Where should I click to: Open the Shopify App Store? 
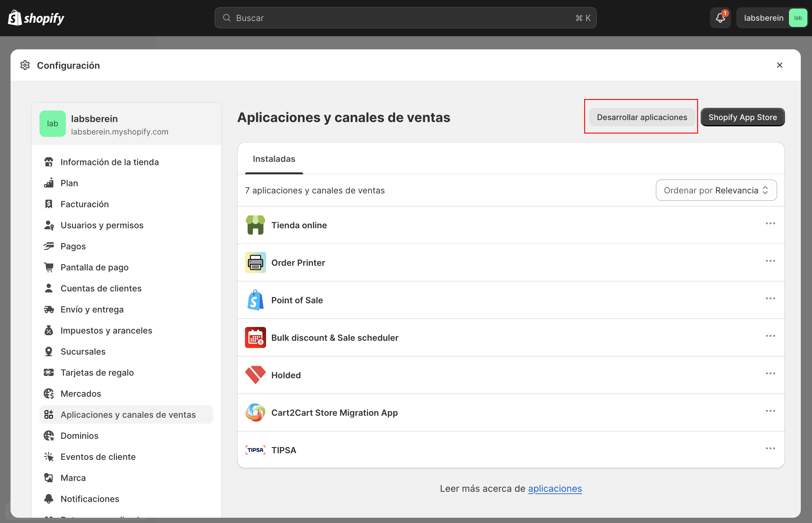[x=742, y=117]
